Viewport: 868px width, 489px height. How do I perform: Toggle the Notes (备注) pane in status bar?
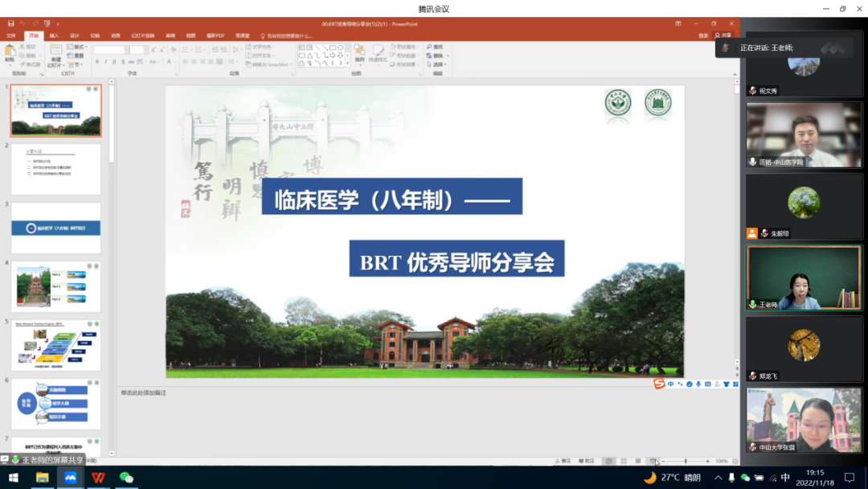pos(562,461)
